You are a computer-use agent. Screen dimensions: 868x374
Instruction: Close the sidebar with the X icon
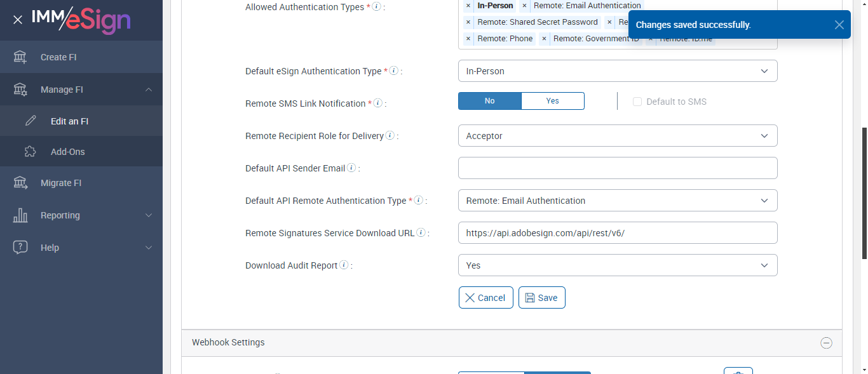click(18, 20)
